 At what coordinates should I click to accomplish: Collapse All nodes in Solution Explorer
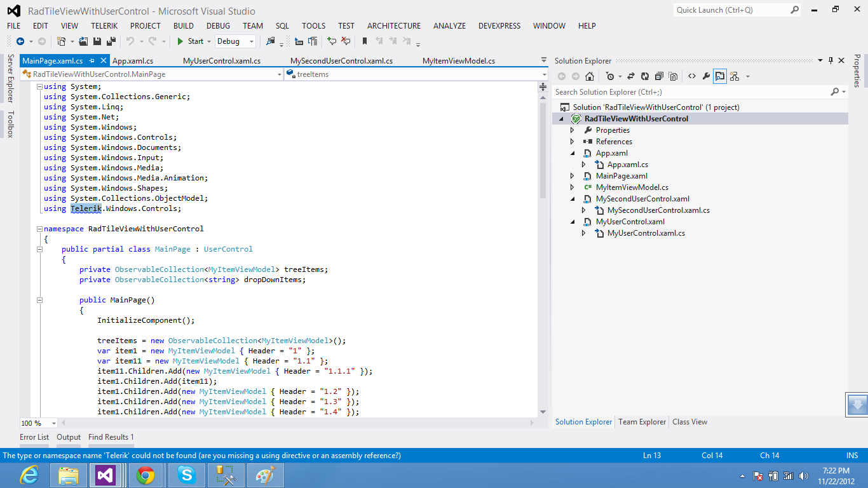tap(659, 76)
